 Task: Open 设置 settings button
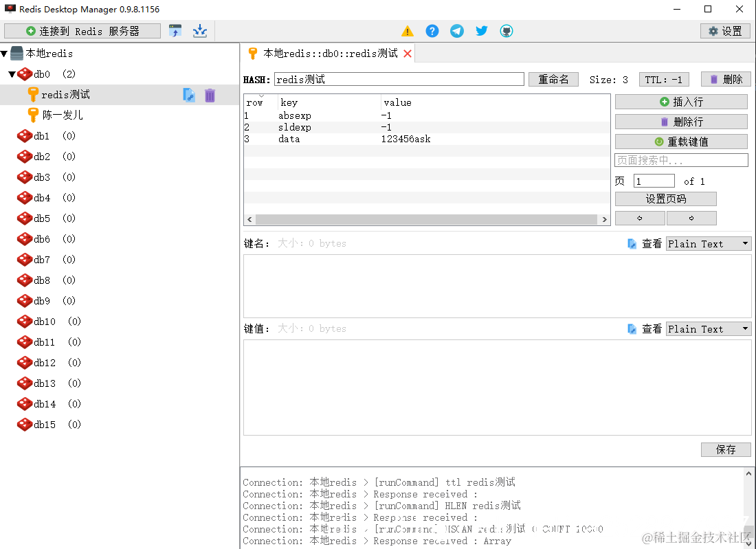tap(725, 32)
